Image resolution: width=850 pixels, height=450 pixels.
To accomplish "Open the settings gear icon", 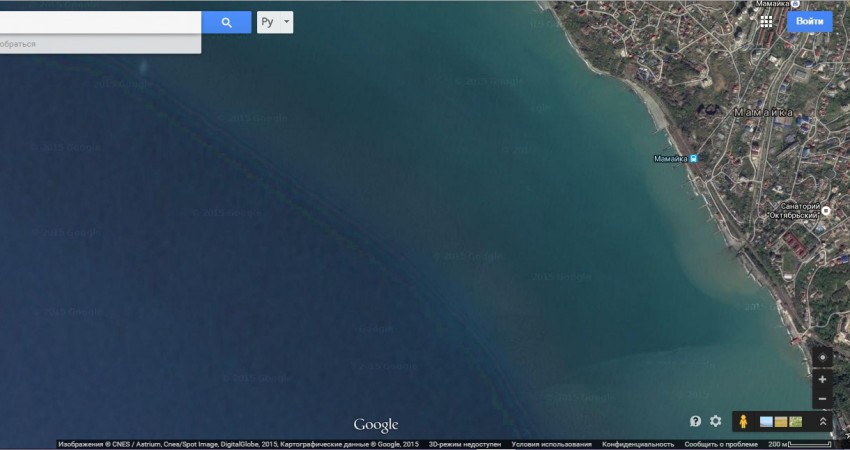I will pos(716,421).
